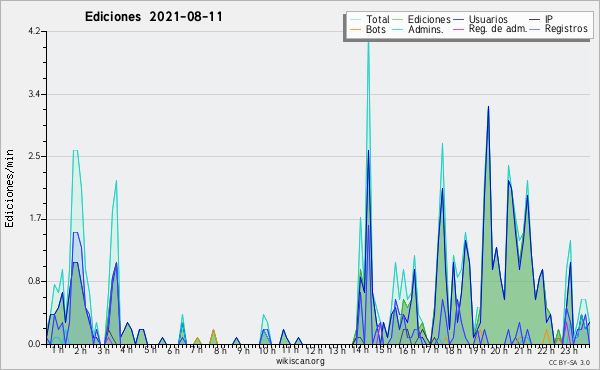Click the '22 h' x-axis label
This screenshot has width=600, height=370.
pyautogui.click(x=545, y=350)
